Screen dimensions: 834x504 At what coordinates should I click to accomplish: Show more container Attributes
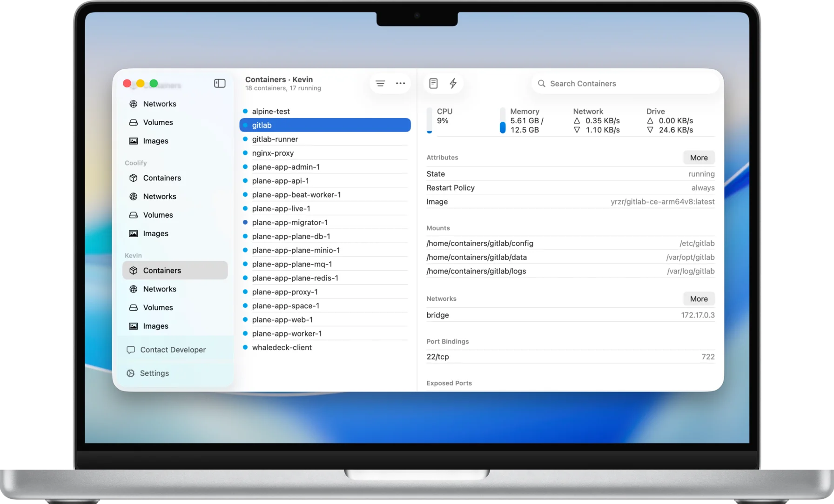coord(699,157)
